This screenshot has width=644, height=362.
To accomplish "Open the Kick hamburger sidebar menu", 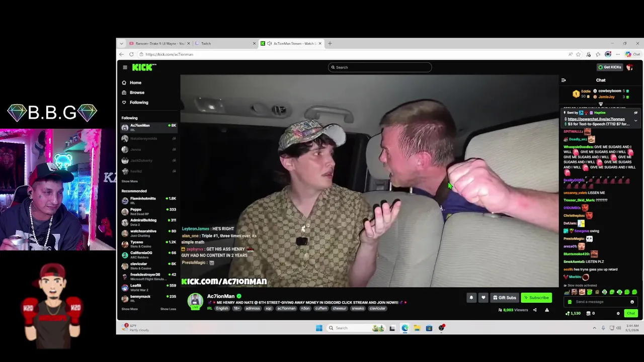I will 125,67.
